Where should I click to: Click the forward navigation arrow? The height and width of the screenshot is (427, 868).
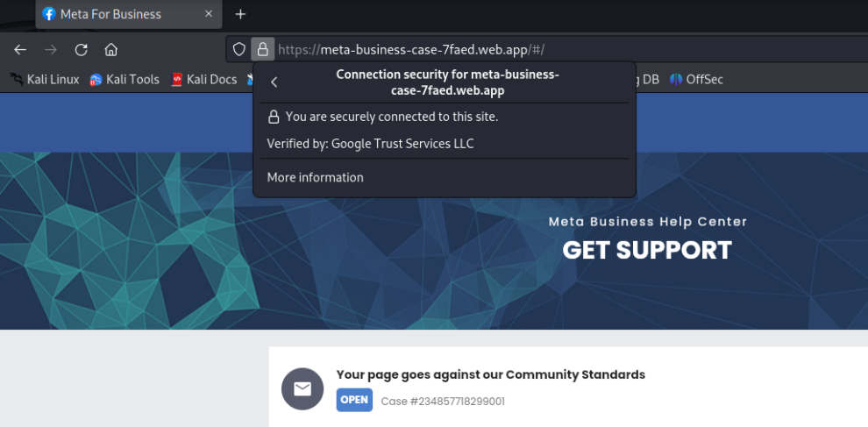(x=51, y=50)
